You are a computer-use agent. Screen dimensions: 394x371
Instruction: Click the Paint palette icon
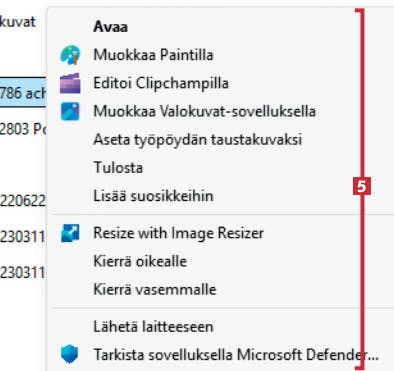coord(70,55)
